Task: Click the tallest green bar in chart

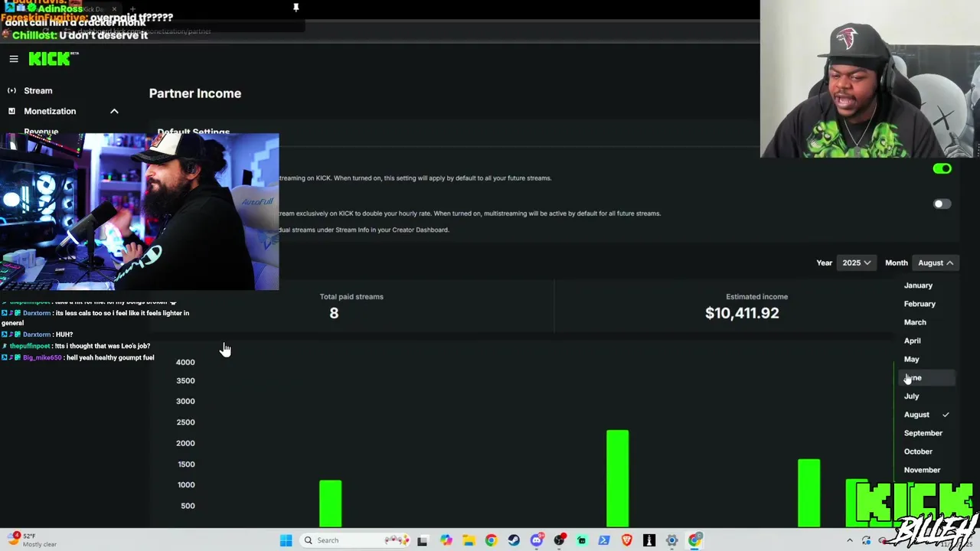Action: tap(618, 478)
